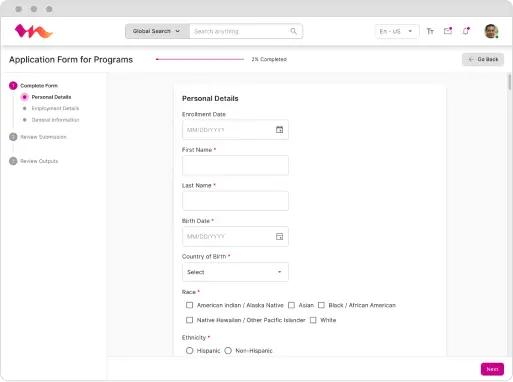Focus the Search anything field
Screen dimensions: 513x382
tap(246, 31)
